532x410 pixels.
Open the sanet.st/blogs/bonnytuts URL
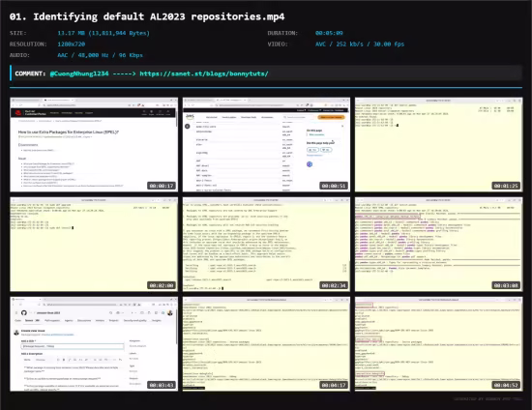tap(204, 73)
